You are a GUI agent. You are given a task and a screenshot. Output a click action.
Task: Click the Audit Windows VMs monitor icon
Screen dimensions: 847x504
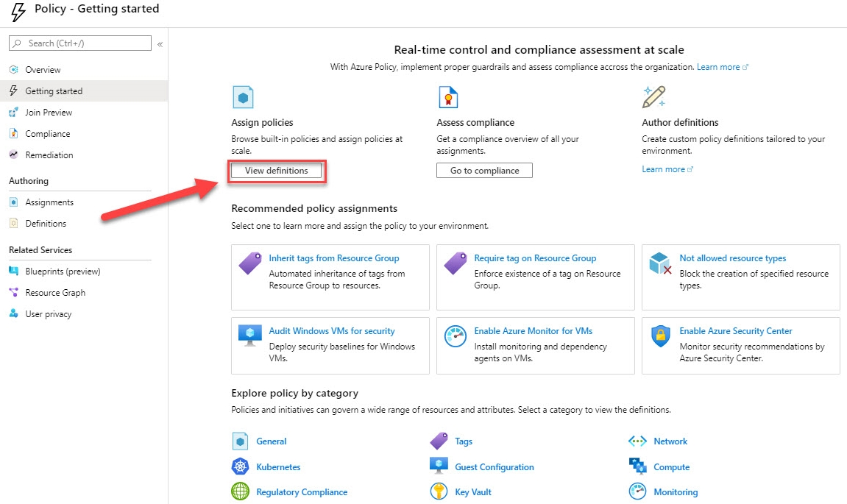tap(250, 336)
